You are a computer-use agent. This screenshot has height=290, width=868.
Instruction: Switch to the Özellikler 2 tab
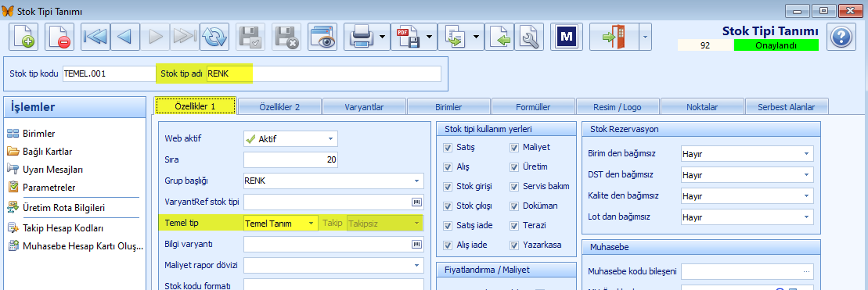click(279, 107)
